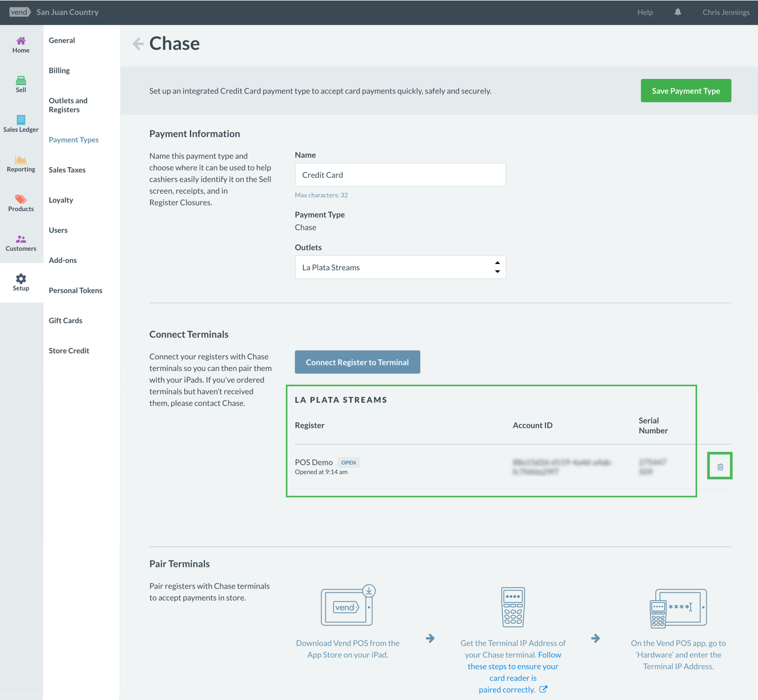Select Outlets and Registers

(x=68, y=105)
